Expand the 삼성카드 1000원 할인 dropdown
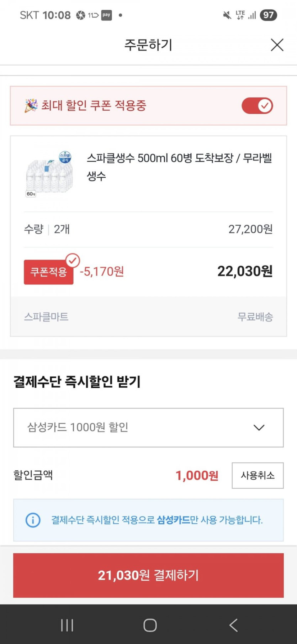The height and width of the screenshot is (644, 297). click(x=148, y=428)
